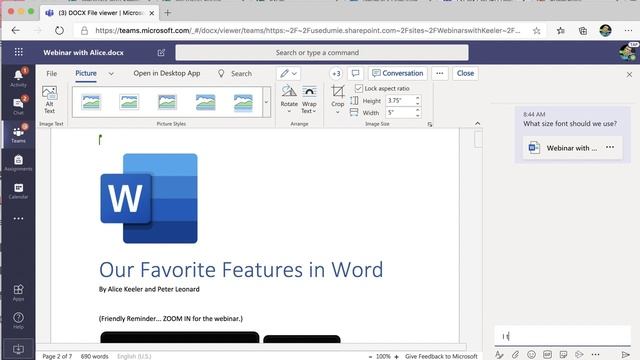Open Alt Text for the picture

[x=49, y=100]
